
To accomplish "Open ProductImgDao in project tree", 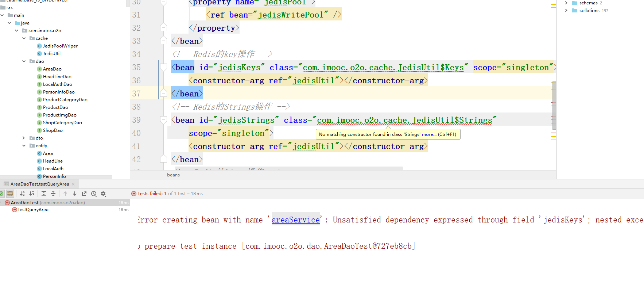I will 60,115.
